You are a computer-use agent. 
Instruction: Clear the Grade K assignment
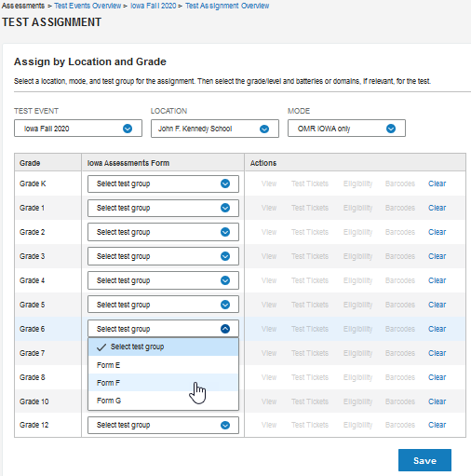pos(437,184)
